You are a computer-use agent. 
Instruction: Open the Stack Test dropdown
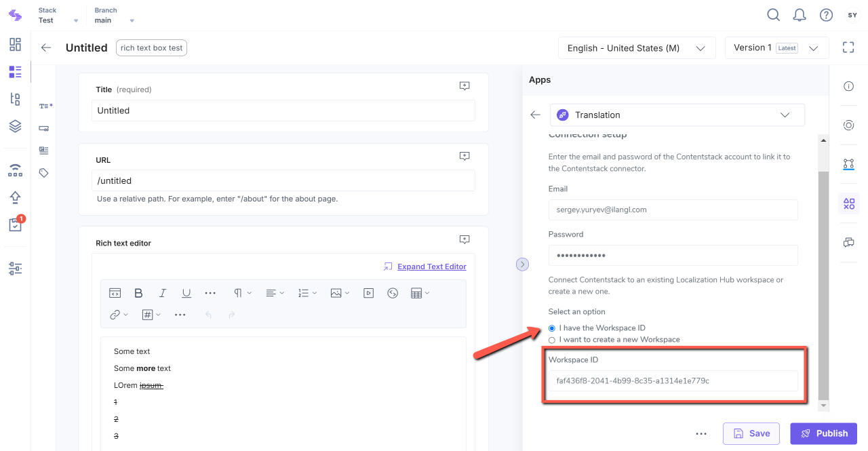point(58,16)
